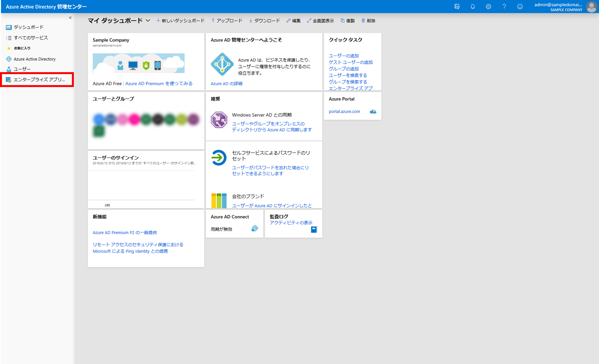Viewport: 599px width, 364px height.
Task: Click the admin@sampledomai... account name
Action: pyautogui.click(x=558, y=5)
